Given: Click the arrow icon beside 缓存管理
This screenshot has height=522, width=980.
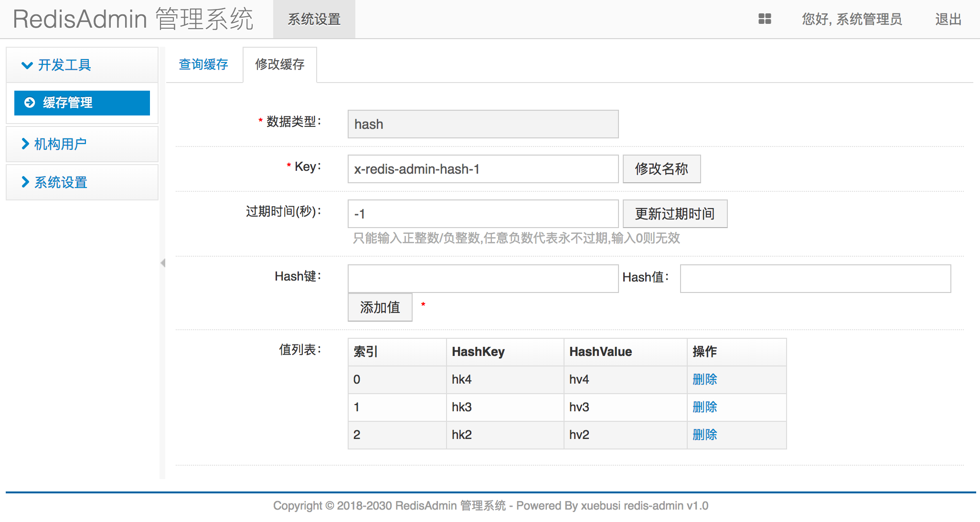Looking at the screenshot, I should click(30, 103).
